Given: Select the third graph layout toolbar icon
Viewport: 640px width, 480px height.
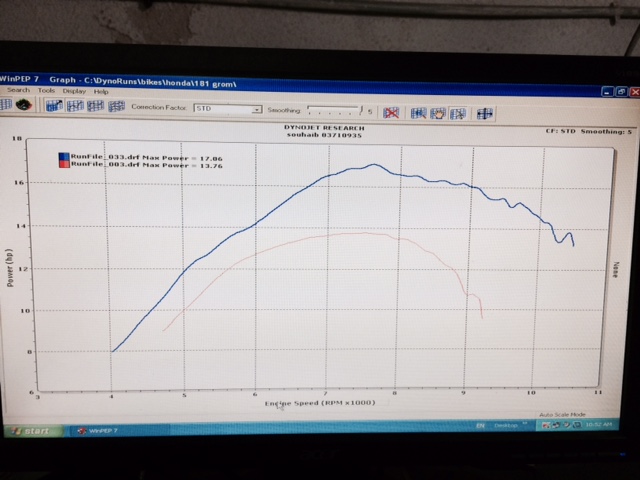Looking at the screenshot, I should (96, 106).
